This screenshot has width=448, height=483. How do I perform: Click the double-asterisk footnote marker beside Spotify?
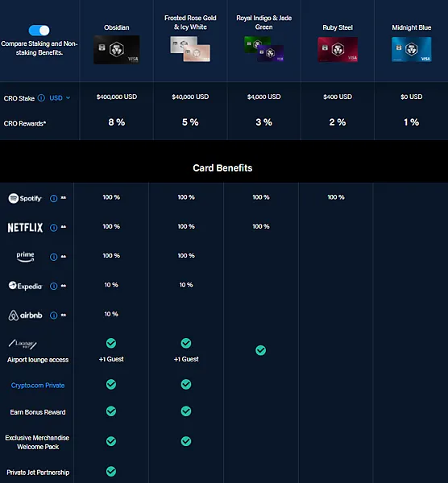pyautogui.click(x=63, y=198)
